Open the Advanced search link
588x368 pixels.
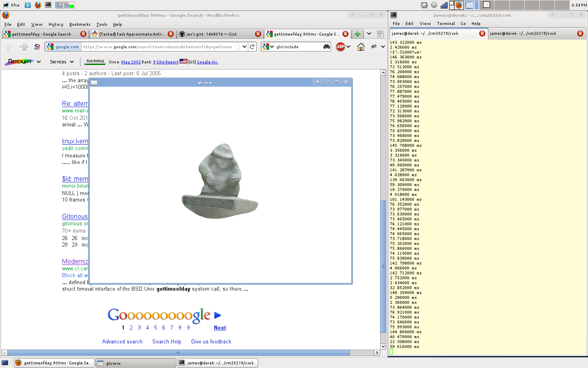(x=122, y=341)
